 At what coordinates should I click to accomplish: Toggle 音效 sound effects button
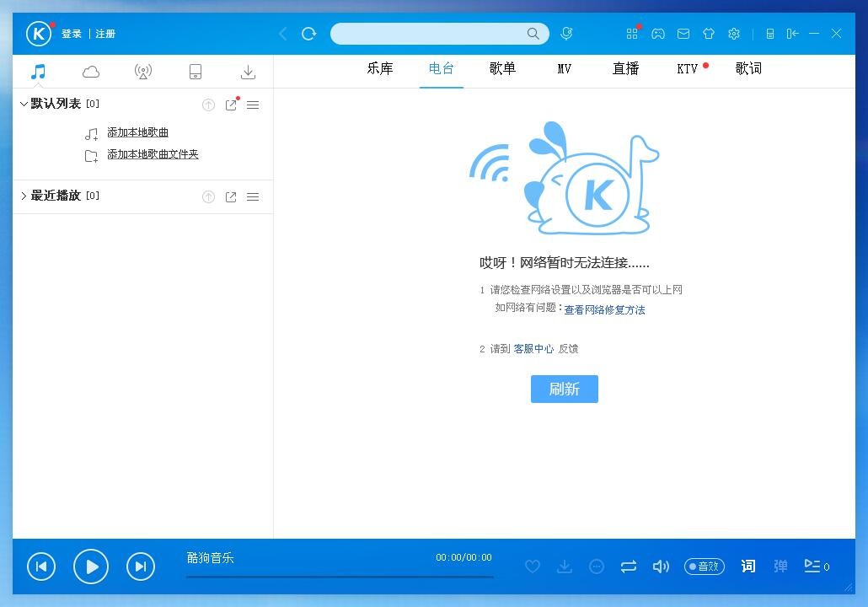(705, 567)
